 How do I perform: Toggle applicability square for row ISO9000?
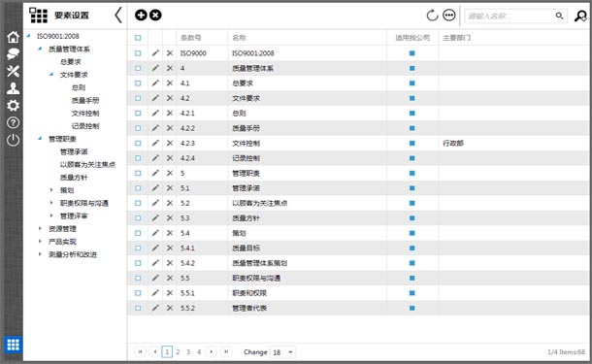(x=411, y=53)
